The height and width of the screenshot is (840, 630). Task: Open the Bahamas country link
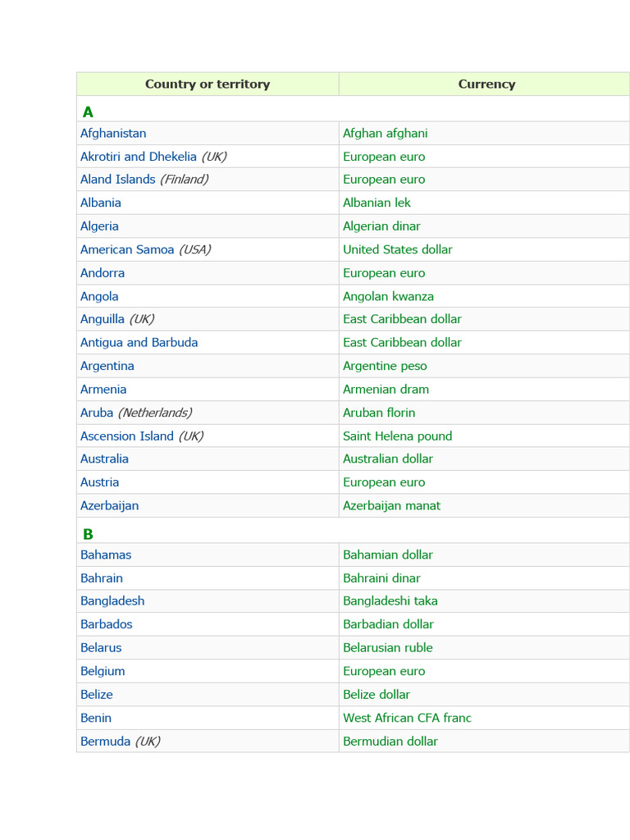[106, 555]
